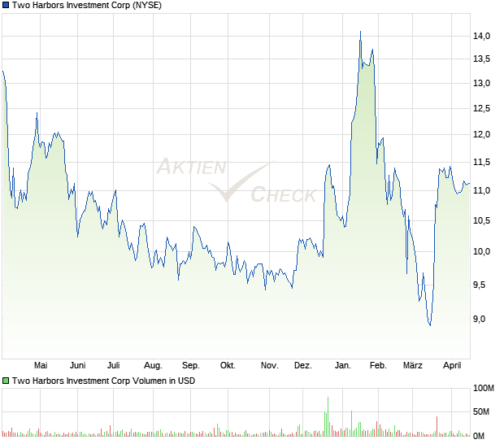Click the 13,5 price axis value

tap(481, 59)
